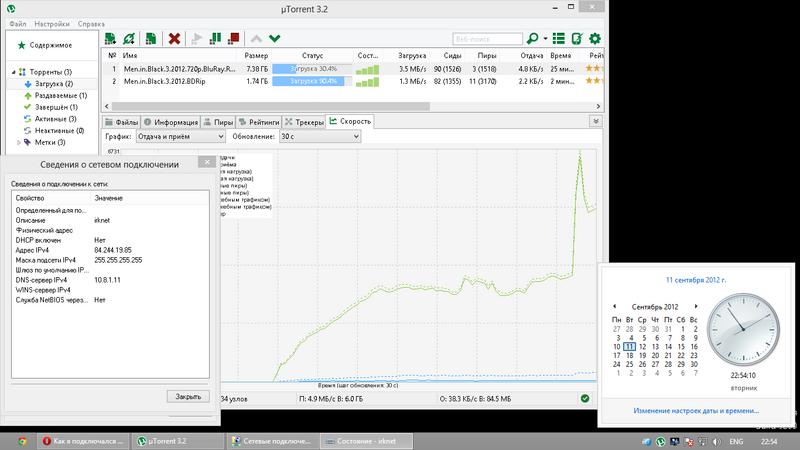Select Активные (3) category in the sidebar
This screenshot has width=800, height=450.
[x=56, y=119]
